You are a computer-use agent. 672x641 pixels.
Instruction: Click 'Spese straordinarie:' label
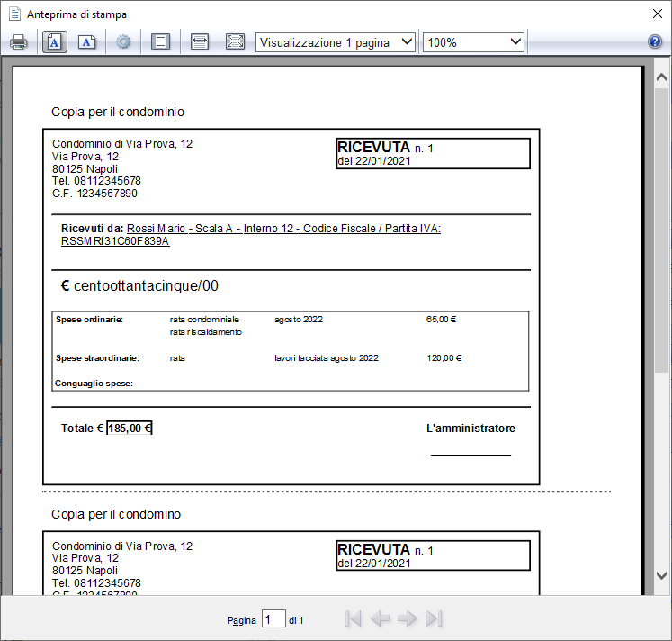point(98,358)
